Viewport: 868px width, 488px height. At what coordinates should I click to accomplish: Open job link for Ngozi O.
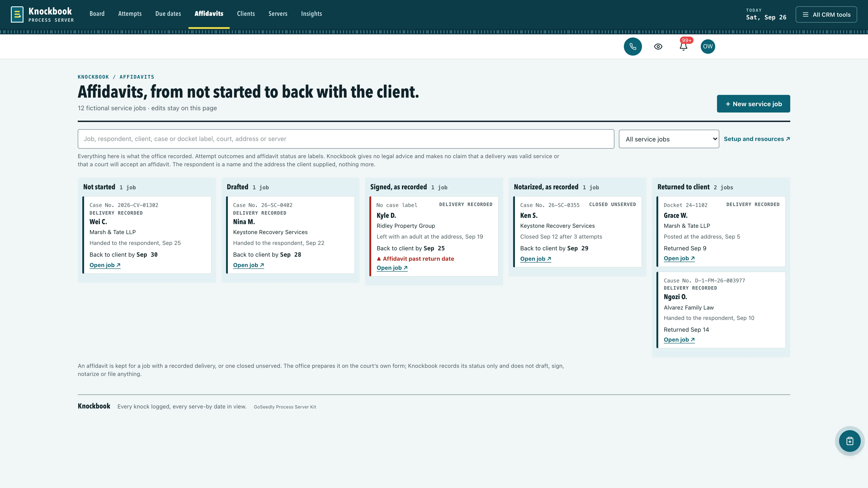pos(679,340)
